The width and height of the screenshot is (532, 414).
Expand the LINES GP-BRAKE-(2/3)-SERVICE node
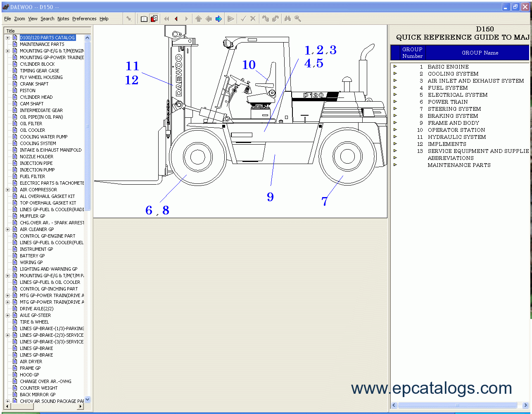(7, 335)
